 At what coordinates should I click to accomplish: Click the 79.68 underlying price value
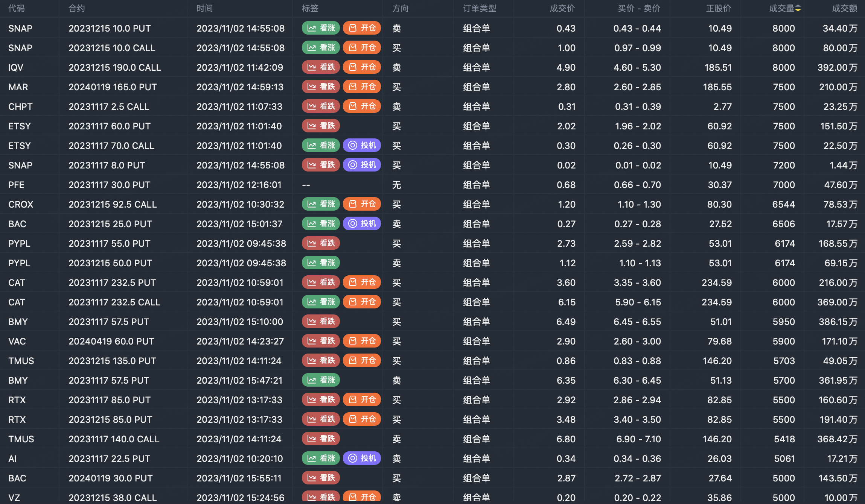pos(720,342)
